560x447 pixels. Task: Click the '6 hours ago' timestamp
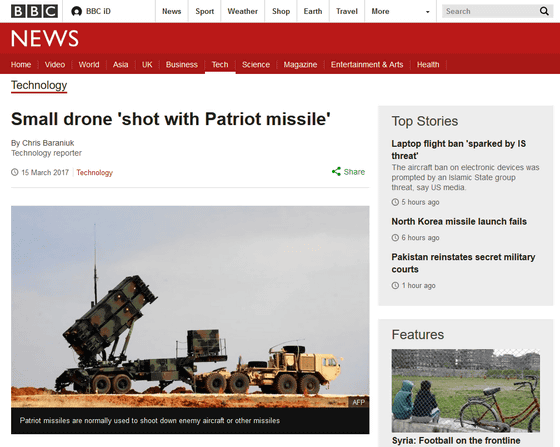tap(420, 238)
